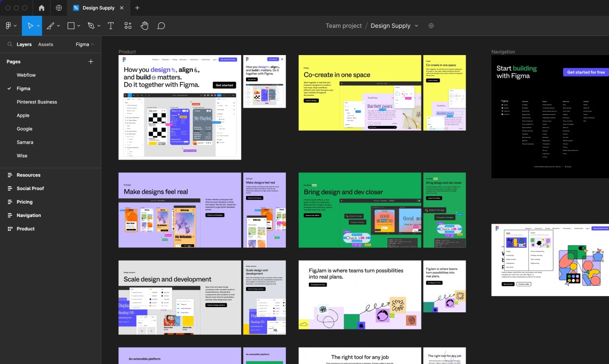Image resolution: width=609 pixels, height=364 pixels.
Task: Click the Product section label on canvas
Action: click(127, 52)
